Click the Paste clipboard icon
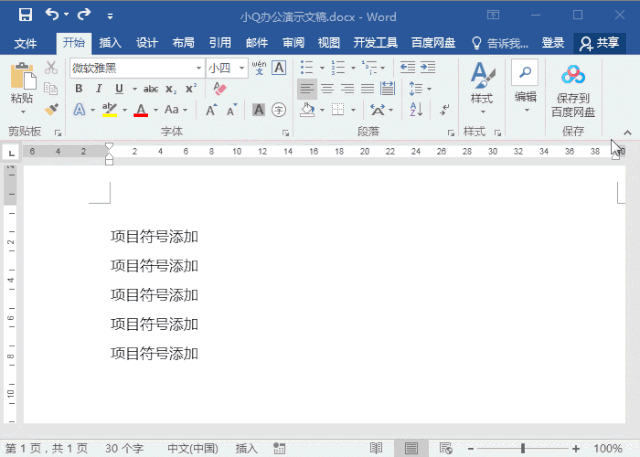 click(23, 75)
